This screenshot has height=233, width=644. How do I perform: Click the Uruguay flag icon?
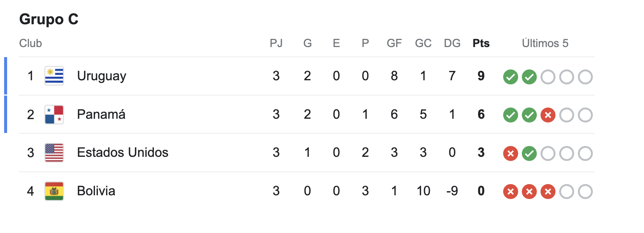pyautogui.click(x=54, y=76)
